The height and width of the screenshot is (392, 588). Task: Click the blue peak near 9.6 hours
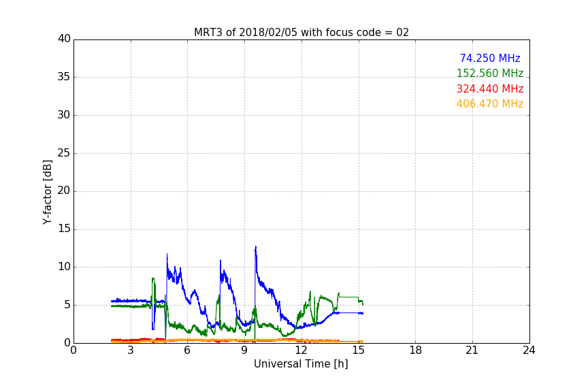coord(256,248)
